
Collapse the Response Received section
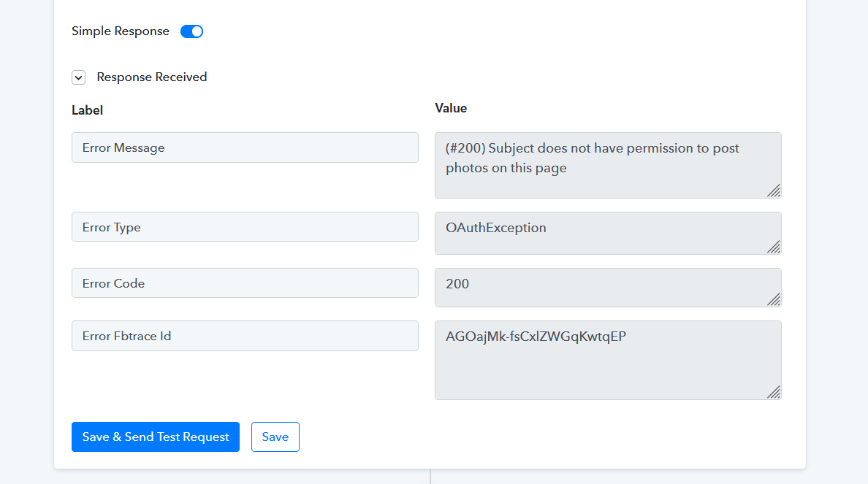pyautogui.click(x=79, y=77)
